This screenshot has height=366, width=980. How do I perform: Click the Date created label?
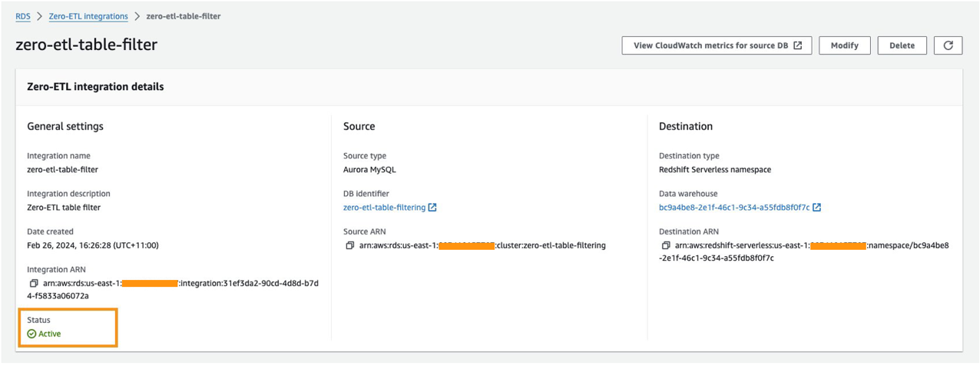(x=50, y=231)
